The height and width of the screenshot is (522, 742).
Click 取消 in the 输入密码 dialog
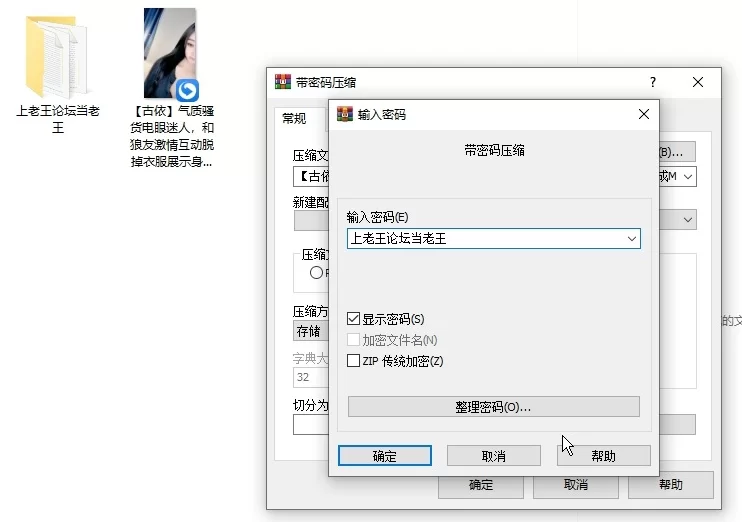(x=494, y=456)
